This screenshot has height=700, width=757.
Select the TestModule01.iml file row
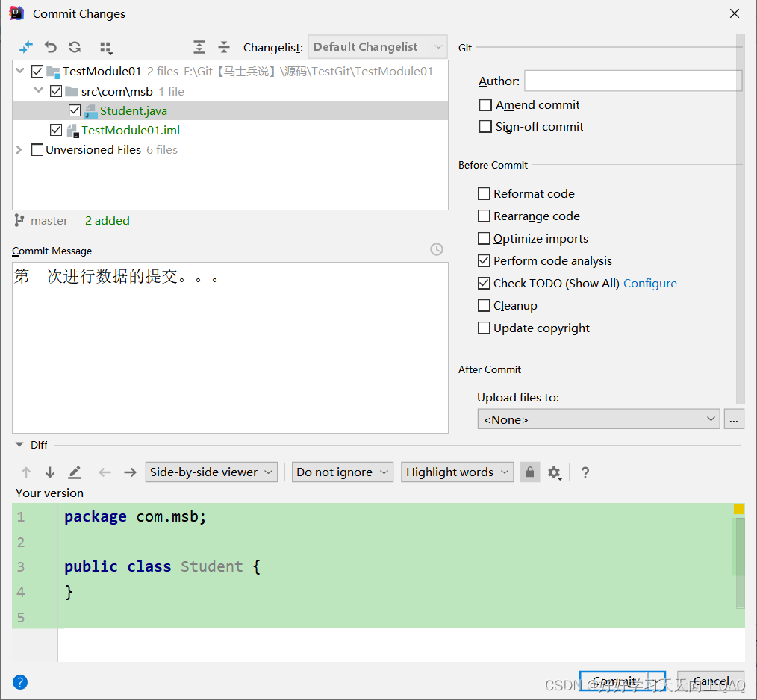coord(230,130)
